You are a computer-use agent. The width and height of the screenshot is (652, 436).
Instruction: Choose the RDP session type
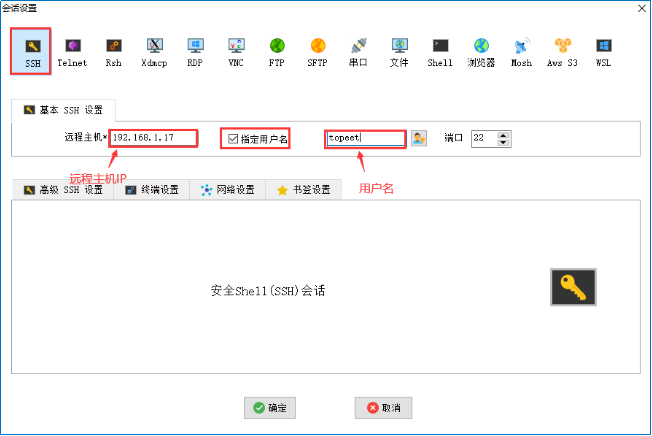(x=195, y=52)
